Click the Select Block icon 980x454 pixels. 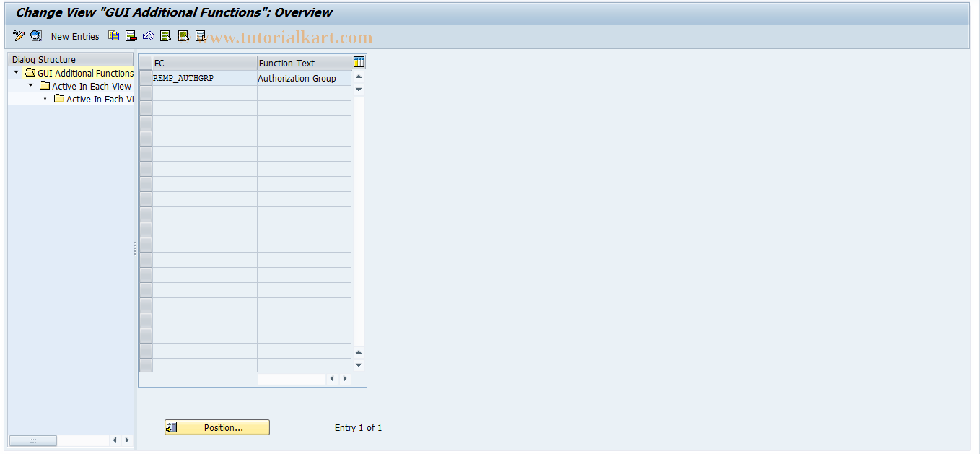tap(183, 35)
